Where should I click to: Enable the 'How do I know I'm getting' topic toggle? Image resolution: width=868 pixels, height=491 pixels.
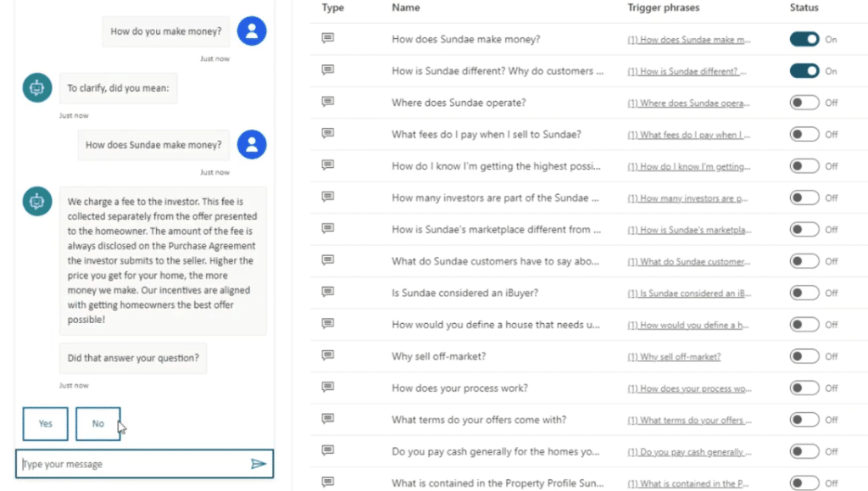(x=804, y=166)
